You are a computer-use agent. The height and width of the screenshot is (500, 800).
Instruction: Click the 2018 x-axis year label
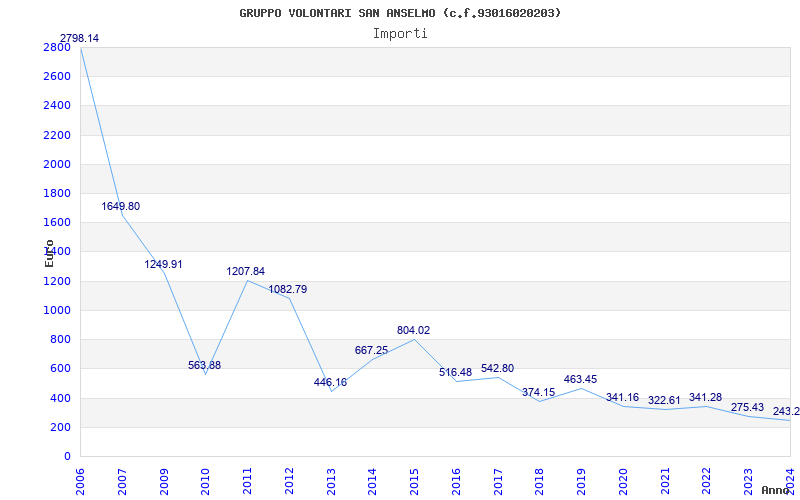click(540, 482)
